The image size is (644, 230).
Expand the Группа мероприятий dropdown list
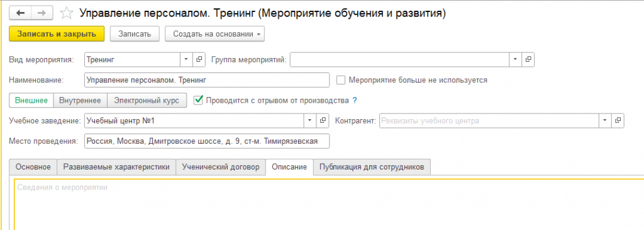pos(516,60)
